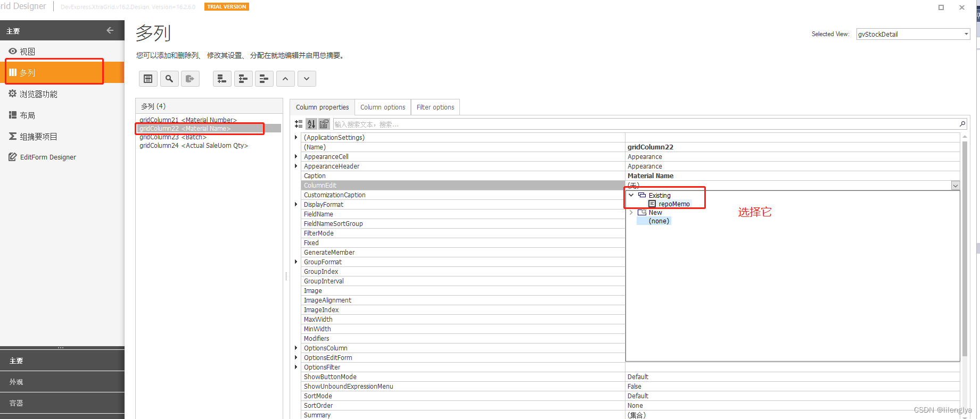
Task: Sort properties alphabetically with the A-Z icon
Action: 311,124
